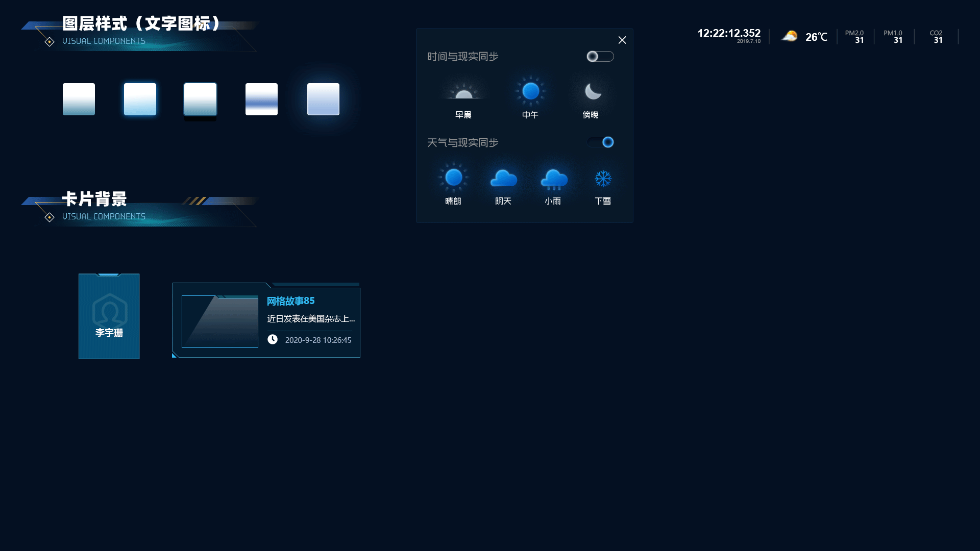
Task: Click the diamond icon under 图层样式 heading
Action: click(x=50, y=42)
